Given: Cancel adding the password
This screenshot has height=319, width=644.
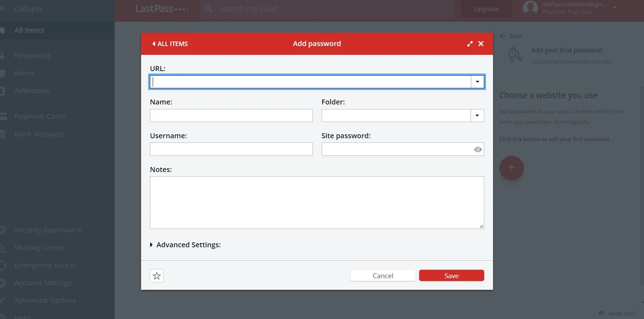Looking at the screenshot, I should pos(383,275).
